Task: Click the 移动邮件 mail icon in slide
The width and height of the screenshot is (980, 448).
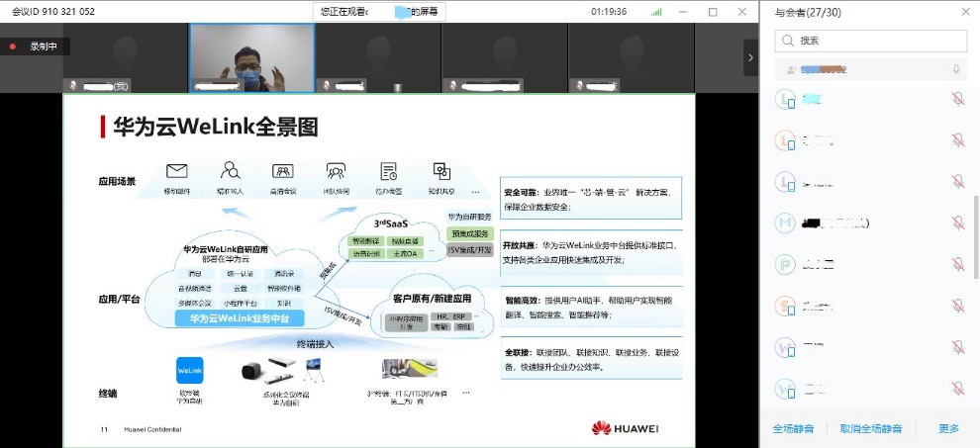Action: click(x=177, y=170)
